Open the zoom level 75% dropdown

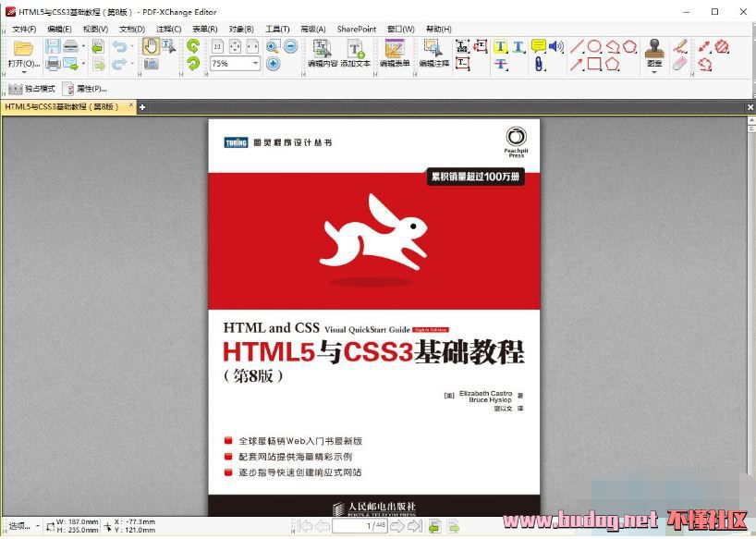pos(255,64)
